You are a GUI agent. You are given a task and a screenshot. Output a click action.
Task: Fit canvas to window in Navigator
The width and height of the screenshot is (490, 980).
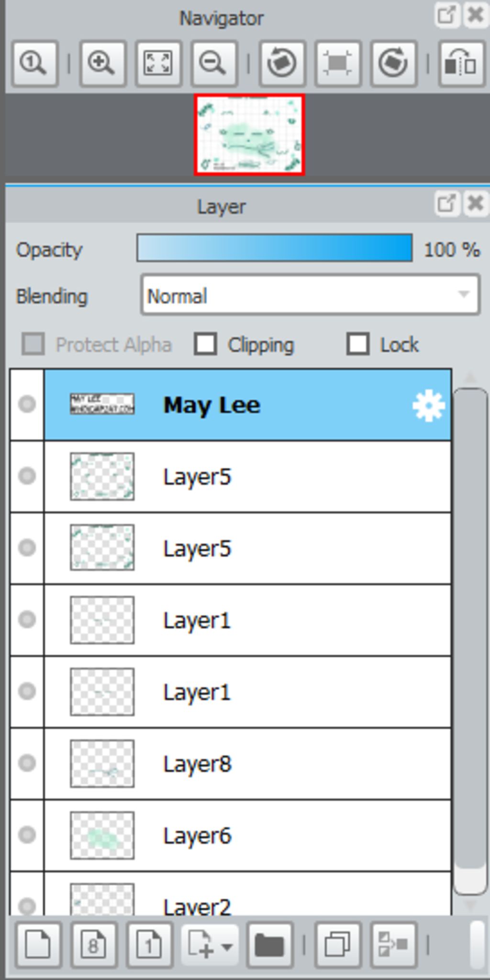coord(158,63)
